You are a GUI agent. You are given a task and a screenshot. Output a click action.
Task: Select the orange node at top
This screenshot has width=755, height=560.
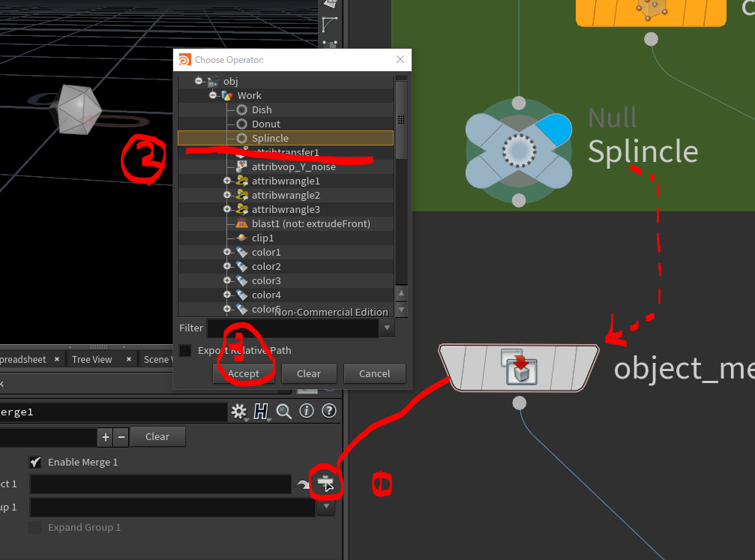[651, 13]
